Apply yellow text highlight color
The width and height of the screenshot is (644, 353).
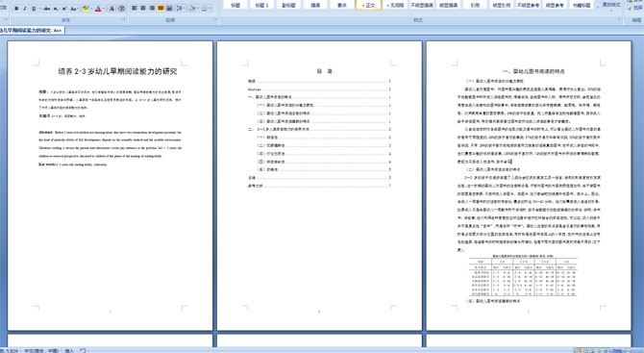(86, 9)
